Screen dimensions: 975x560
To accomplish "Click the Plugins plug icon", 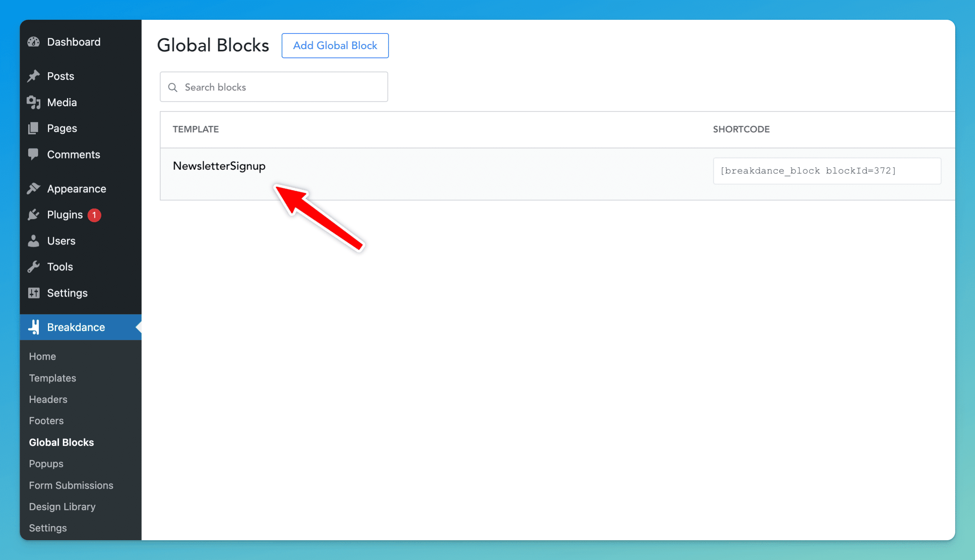I will tap(34, 215).
